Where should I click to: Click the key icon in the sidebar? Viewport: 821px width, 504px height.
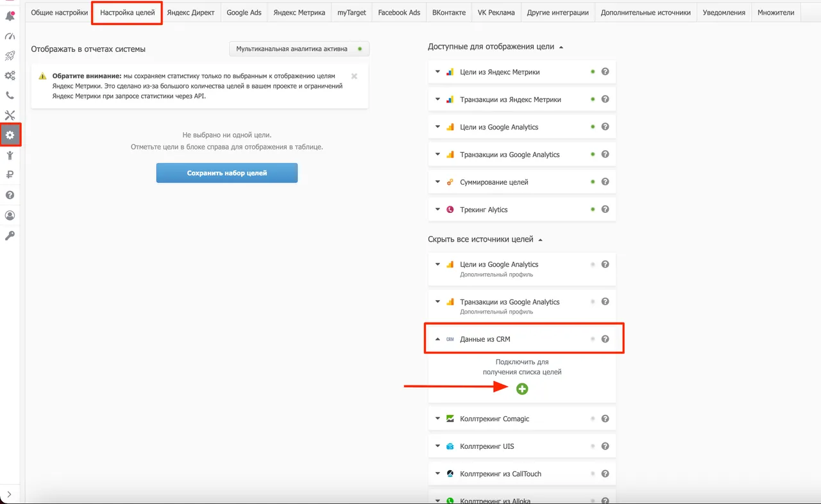click(10, 236)
